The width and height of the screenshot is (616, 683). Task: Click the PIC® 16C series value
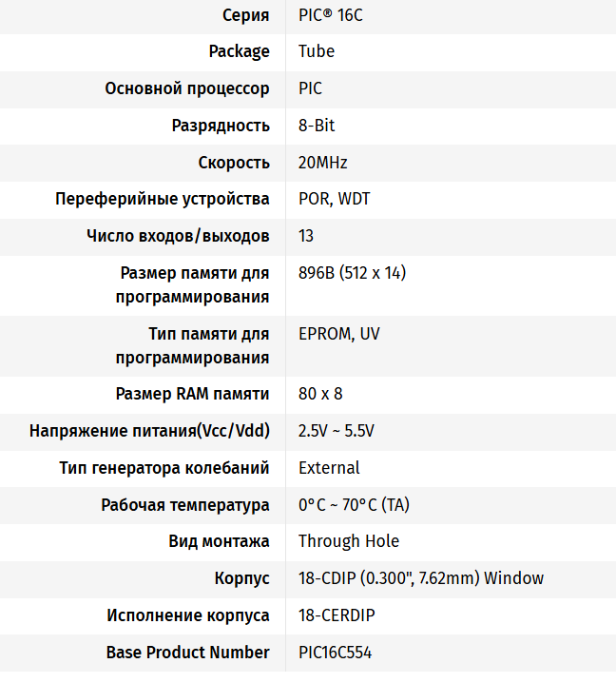coord(331,15)
